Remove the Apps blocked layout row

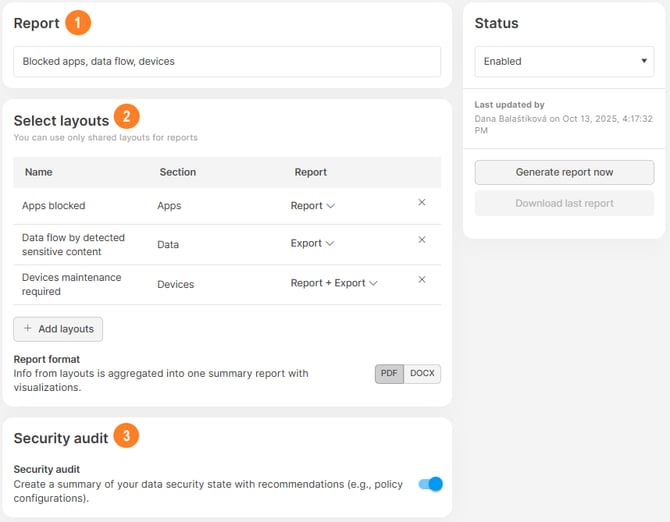[x=421, y=203]
